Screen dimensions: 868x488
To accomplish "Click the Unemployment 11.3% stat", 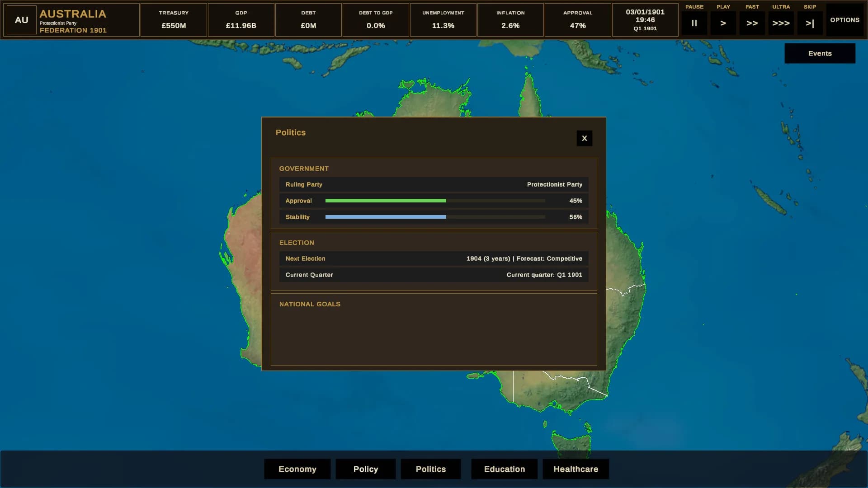I will coord(443,20).
